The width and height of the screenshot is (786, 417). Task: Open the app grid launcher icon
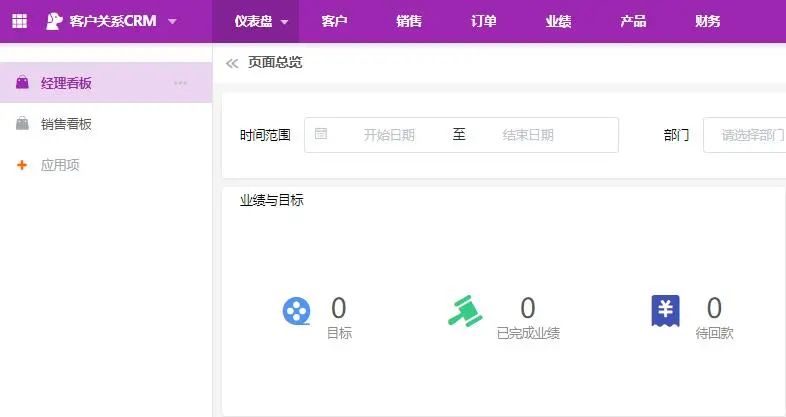point(19,21)
